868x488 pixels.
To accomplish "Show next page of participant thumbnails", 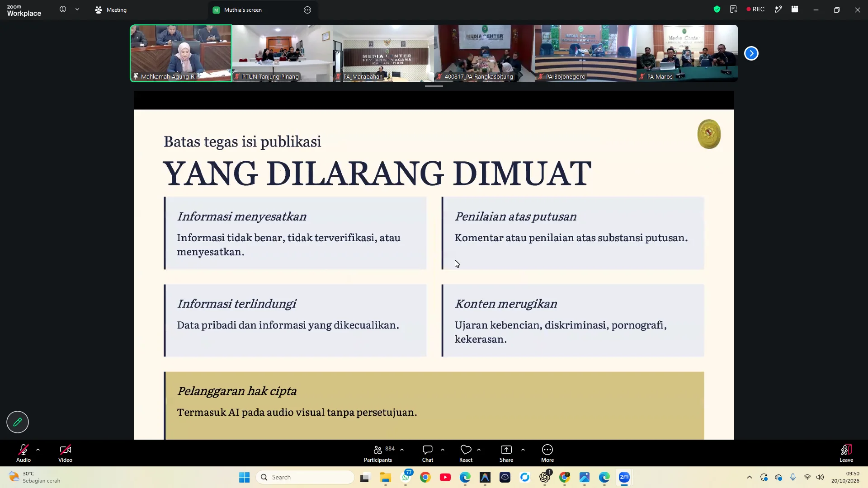I will 751,53.
